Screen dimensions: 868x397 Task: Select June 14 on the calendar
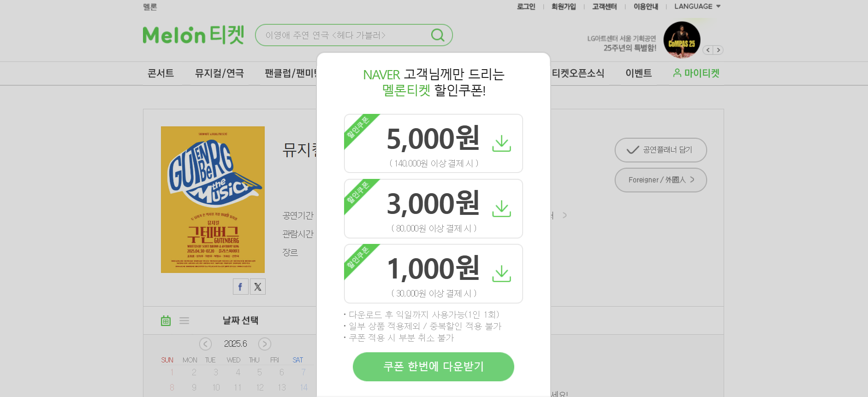[x=303, y=387]
